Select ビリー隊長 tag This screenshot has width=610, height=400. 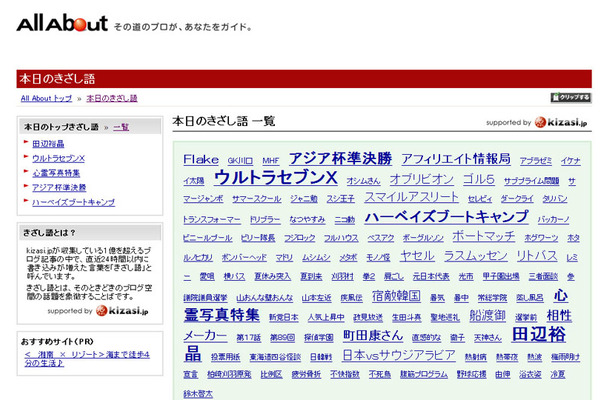[x=258, y=238]
